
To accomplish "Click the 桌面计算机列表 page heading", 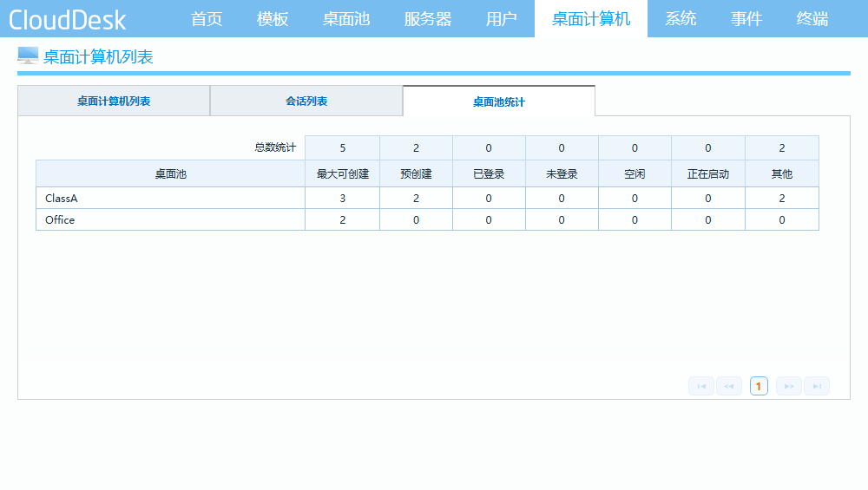I will coord(98,57).
